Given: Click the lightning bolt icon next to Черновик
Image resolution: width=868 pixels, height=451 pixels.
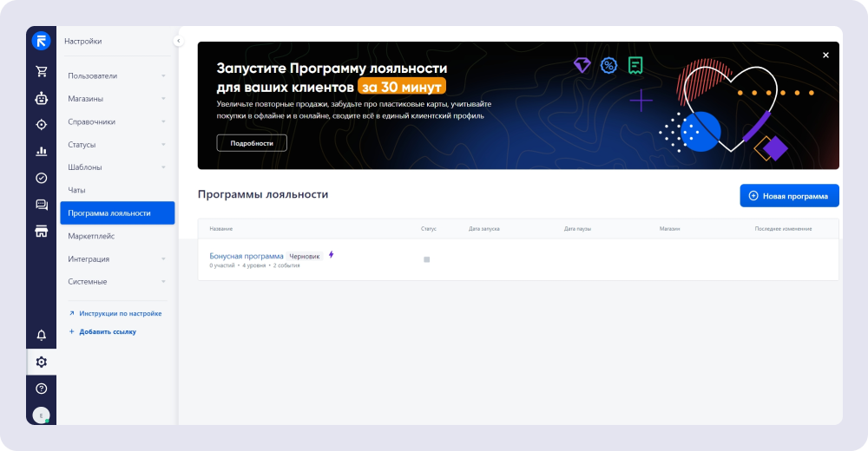Looking at the screenshot, I should coord(331,254).
